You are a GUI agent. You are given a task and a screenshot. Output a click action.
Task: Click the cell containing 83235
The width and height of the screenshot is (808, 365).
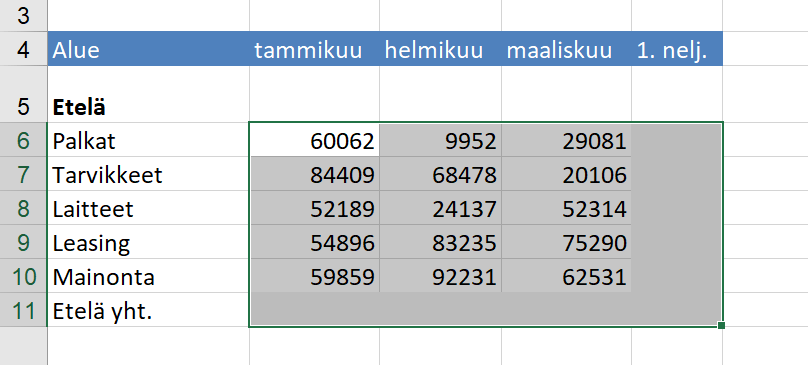pyautogui.click(x=440, y=242)
